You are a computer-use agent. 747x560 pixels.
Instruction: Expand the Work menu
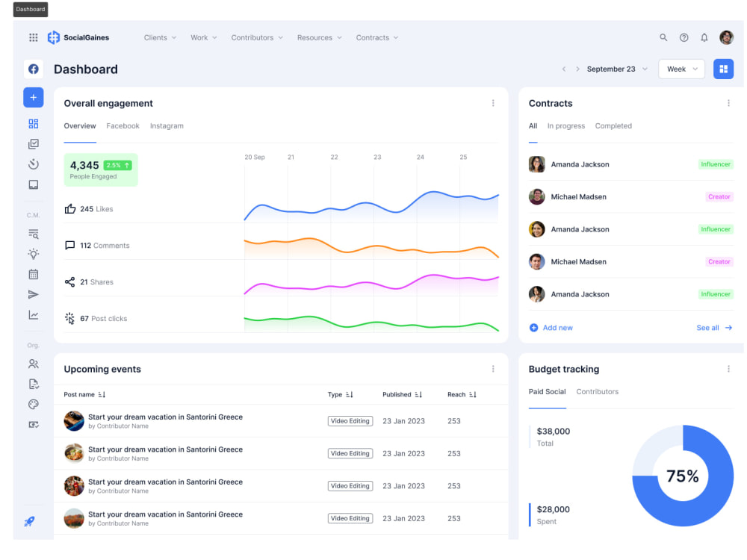pyautogui.click(x=204, y=37)
